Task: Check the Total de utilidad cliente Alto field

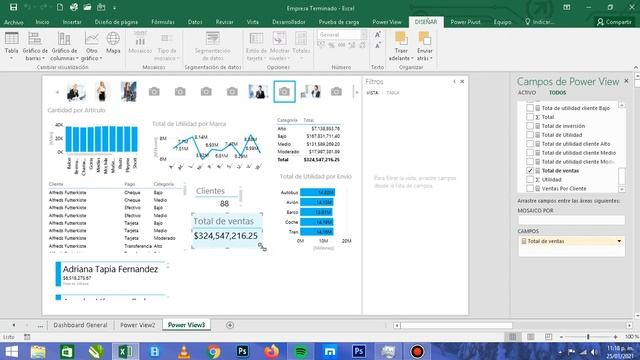Action: click(x=530, y=144)
